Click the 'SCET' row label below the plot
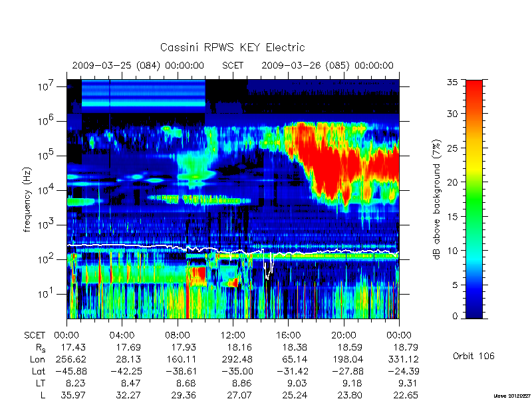The image size is (532, 399). (35, 335)
